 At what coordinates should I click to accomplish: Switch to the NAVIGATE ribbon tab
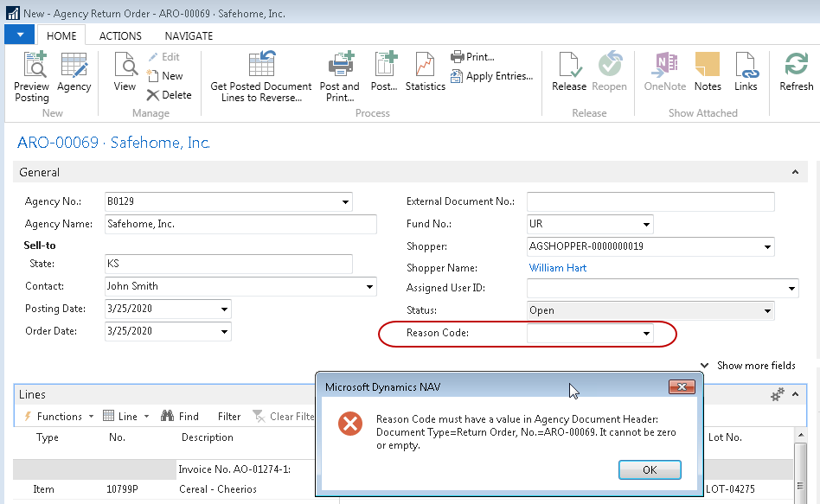(189, 35)
